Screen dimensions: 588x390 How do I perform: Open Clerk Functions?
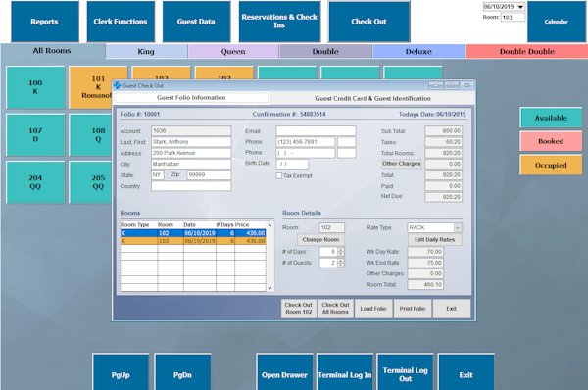(x=121, y=22)
